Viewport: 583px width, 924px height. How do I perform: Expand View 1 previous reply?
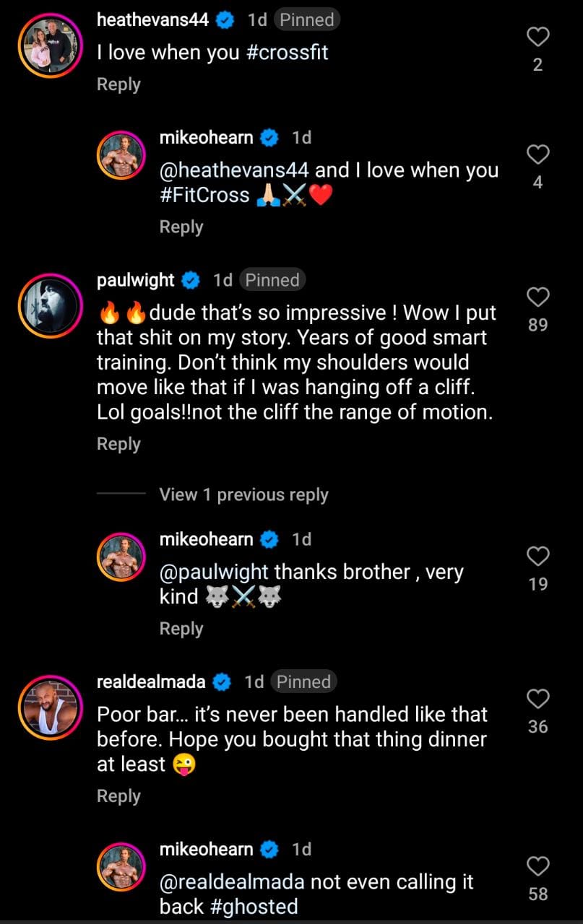243,494
